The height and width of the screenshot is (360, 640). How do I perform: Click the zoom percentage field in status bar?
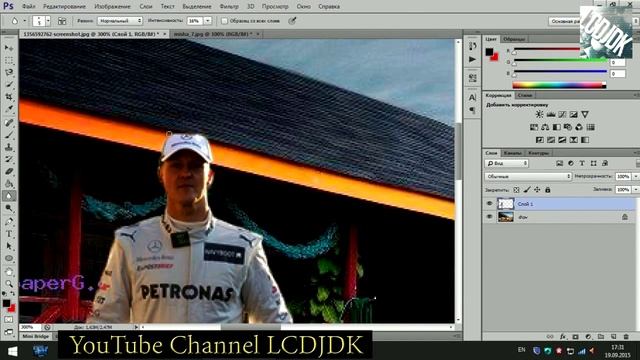click(x=30, y=327)
